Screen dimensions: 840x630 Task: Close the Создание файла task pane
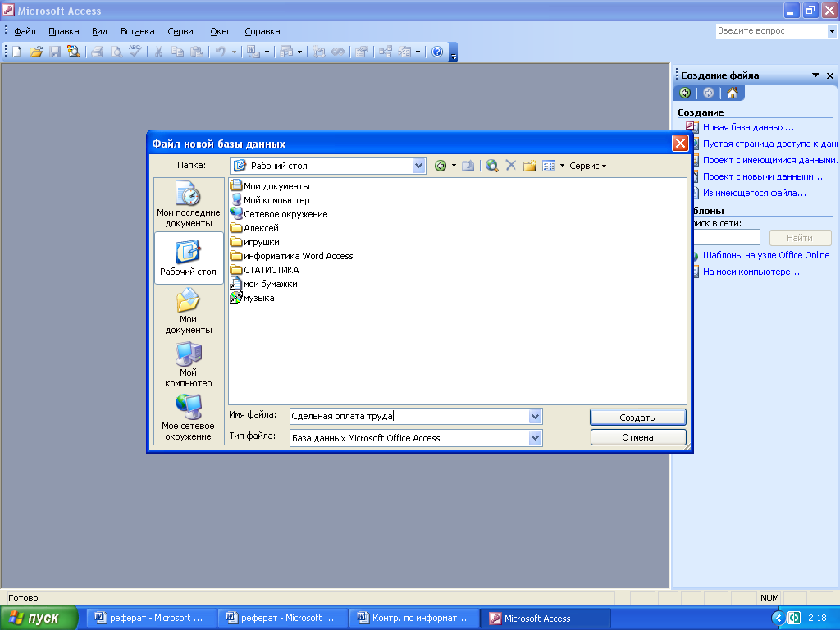tap(830, 75)
